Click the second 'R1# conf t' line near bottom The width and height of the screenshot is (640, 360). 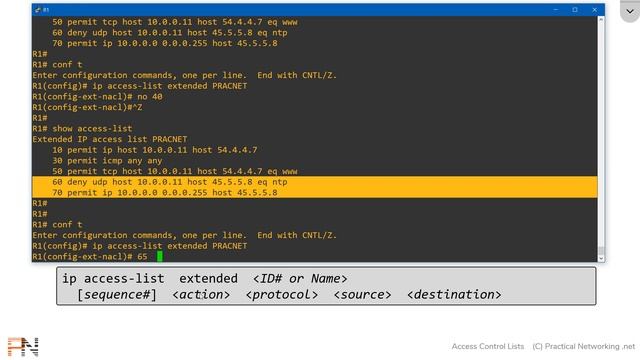coord(57,224)
